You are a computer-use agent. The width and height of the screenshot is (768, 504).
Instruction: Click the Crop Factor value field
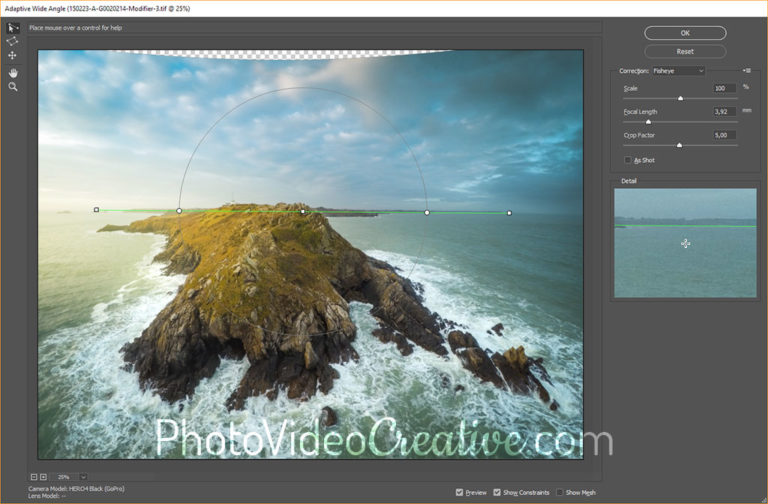tap(723, 135)
